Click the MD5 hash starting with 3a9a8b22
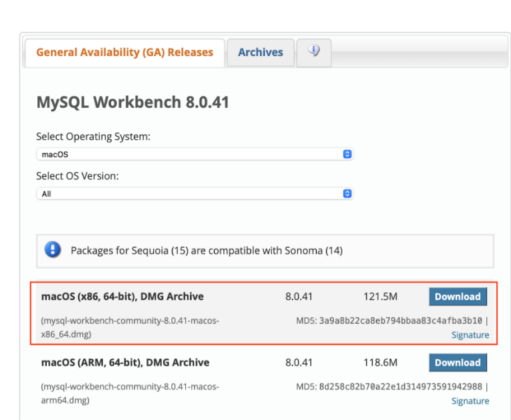511x420 pixels. pos(401,321)
